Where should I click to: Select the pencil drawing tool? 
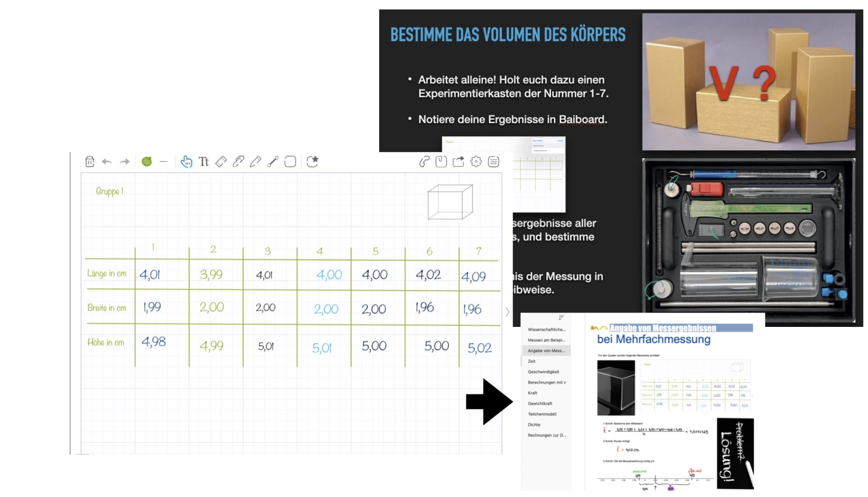click(x=256, y=161)
